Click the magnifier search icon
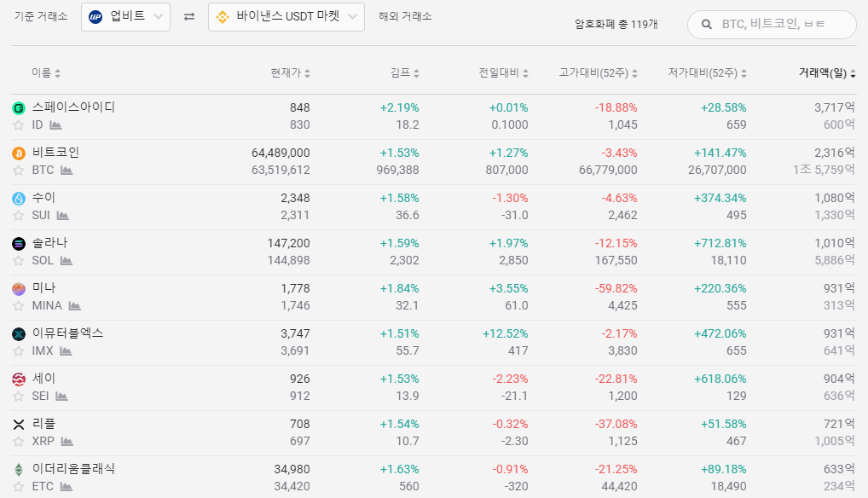Viewport: 868px width, 498px height. [x=706, y=25]
